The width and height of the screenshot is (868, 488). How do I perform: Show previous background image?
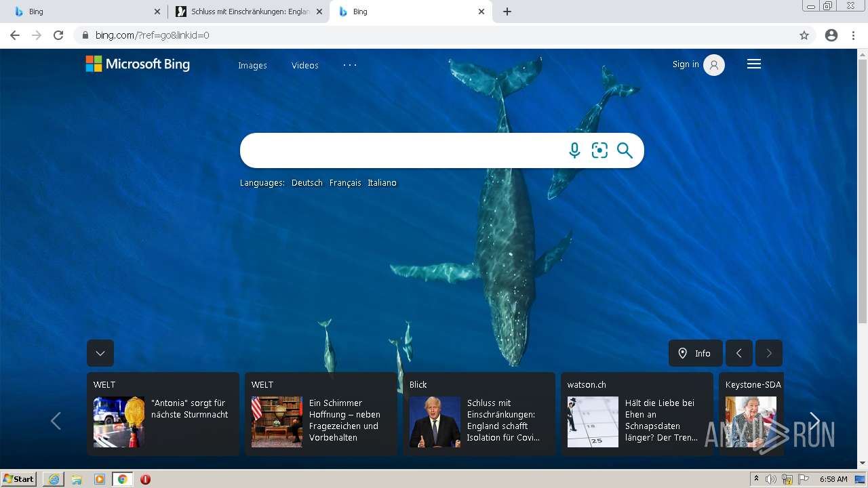[x=739, y=353]
